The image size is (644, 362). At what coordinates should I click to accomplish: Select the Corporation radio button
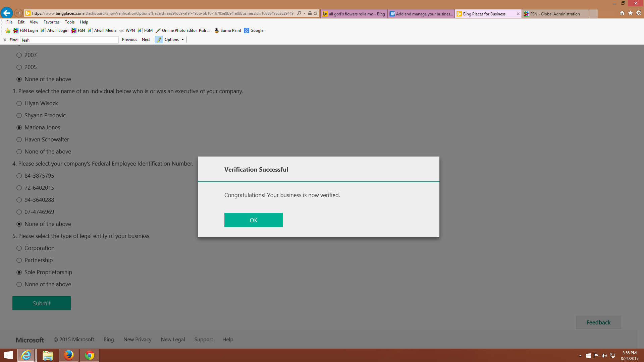click(x=19, y=248)
